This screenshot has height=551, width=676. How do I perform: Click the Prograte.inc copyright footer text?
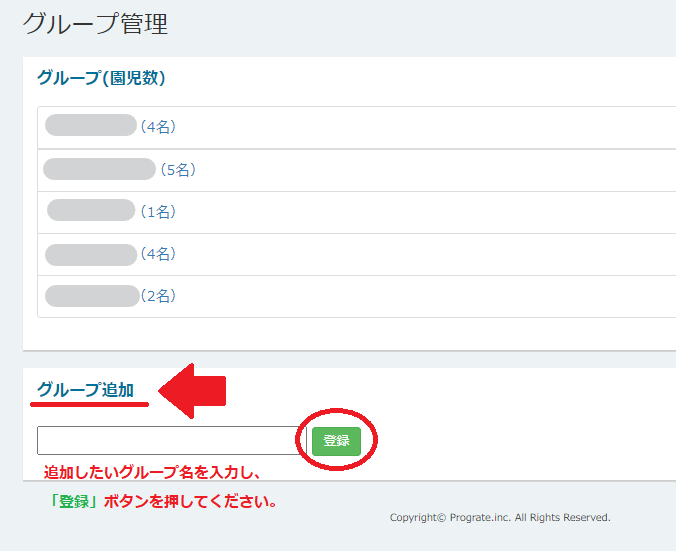point(500,518)
